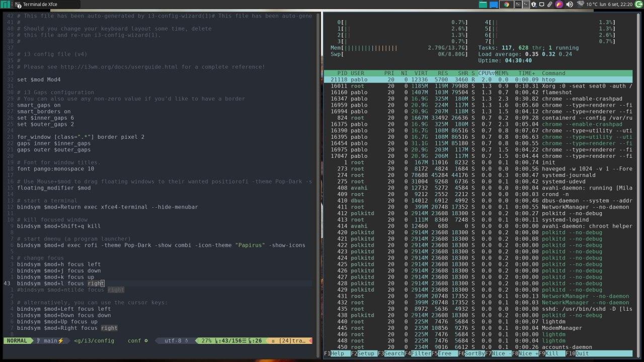Click the blue desktop panel icon
644x362 pixels.
(x=494, y=5)
